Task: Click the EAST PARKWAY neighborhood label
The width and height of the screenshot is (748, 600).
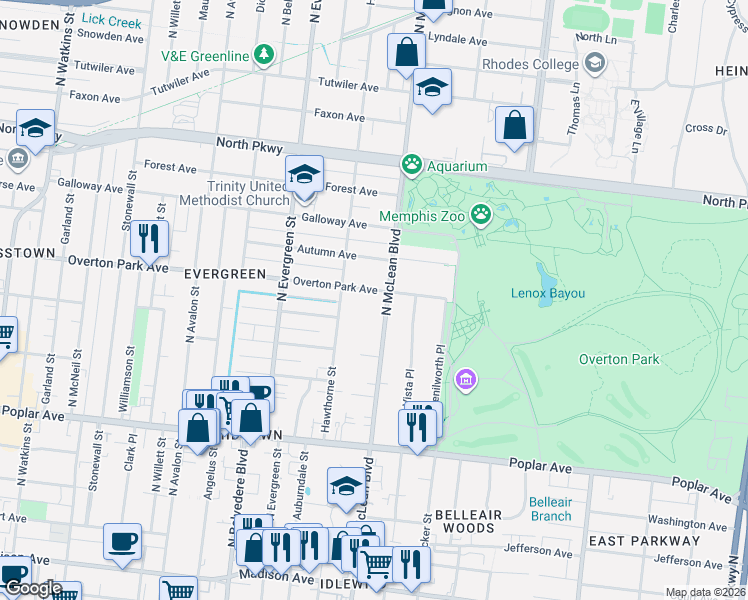Action: point(644,541)
